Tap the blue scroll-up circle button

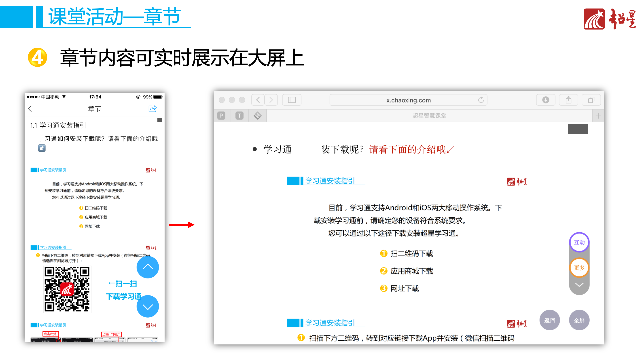(148, 267)
